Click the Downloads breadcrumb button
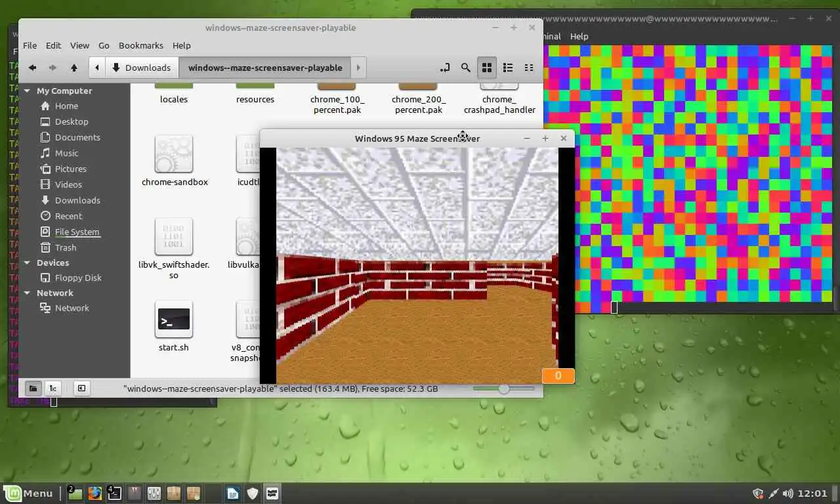The width and height of the screenshot is (840, 504). (142, 68)
